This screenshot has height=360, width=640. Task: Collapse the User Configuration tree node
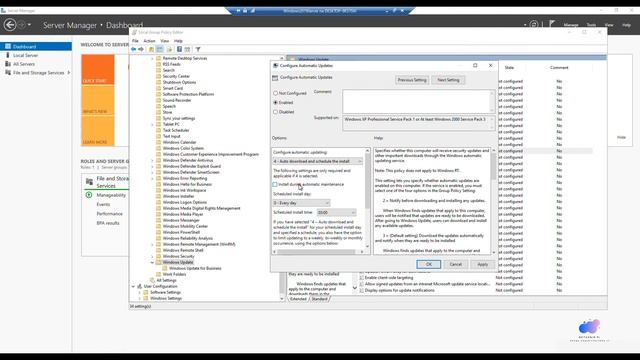click(133, 287)
